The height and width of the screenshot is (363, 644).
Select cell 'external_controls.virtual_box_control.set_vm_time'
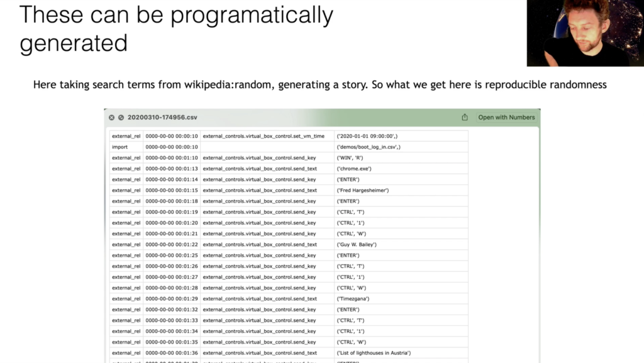pos(264,136)
